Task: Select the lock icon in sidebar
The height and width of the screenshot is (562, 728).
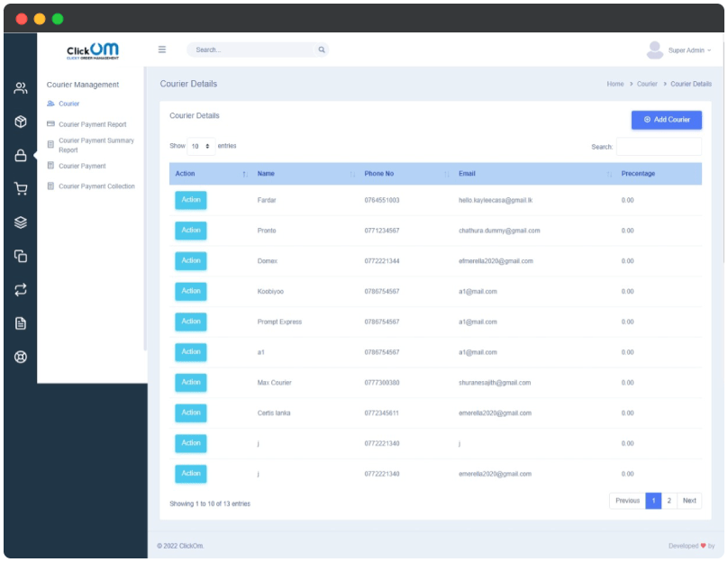Action: point(21,155)
